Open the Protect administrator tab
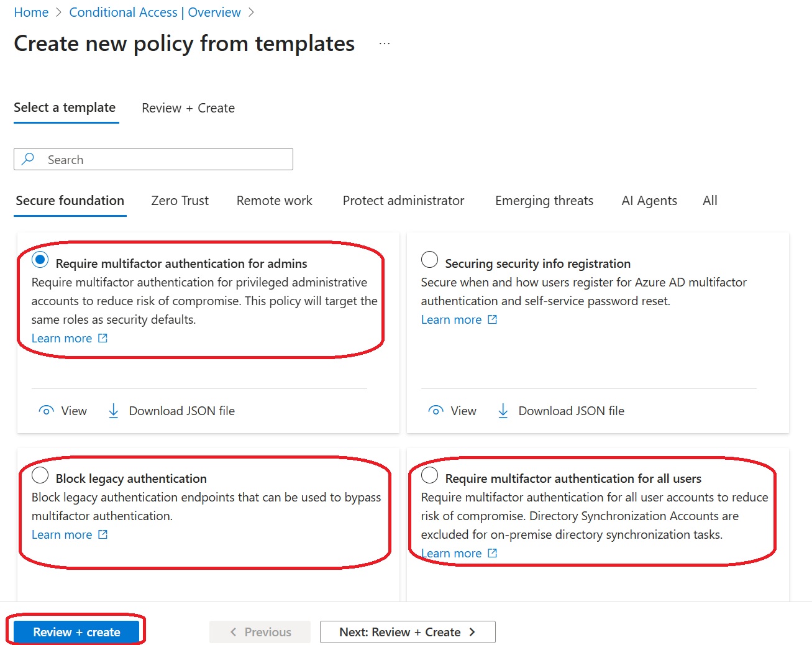 tap(403, 201)
